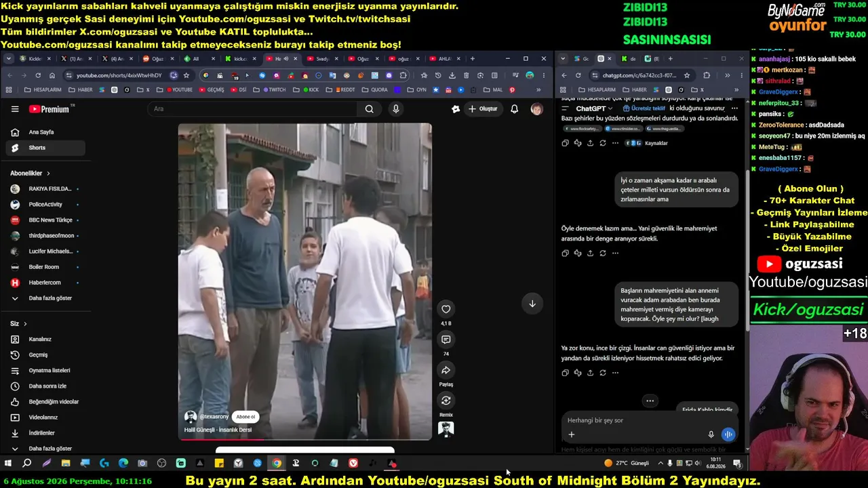The height and width of the screenshot is (488, 868).
Task: Click the YouTube search magnifier button
Action: click(x=369, y=109)
